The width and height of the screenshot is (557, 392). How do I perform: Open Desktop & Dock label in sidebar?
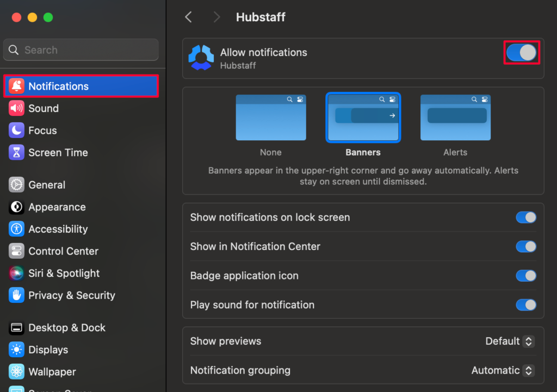67,327
